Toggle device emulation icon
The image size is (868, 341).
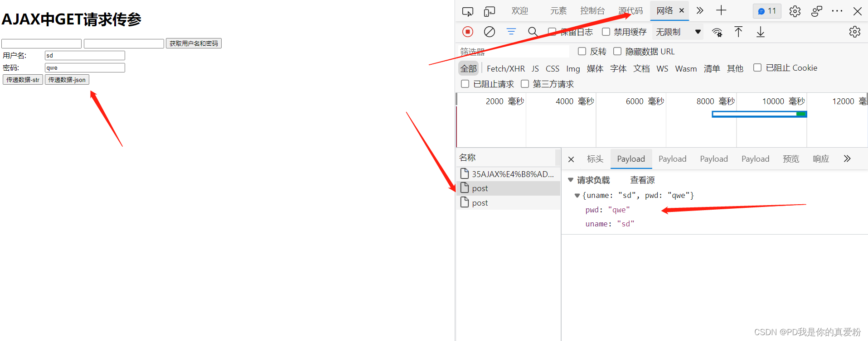pyautogui.click(x=490, y=11)
